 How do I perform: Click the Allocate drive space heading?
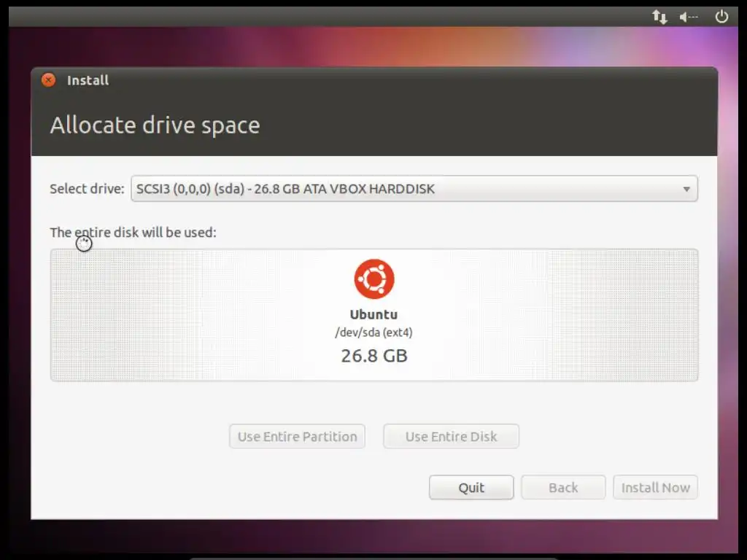[155, 125]
